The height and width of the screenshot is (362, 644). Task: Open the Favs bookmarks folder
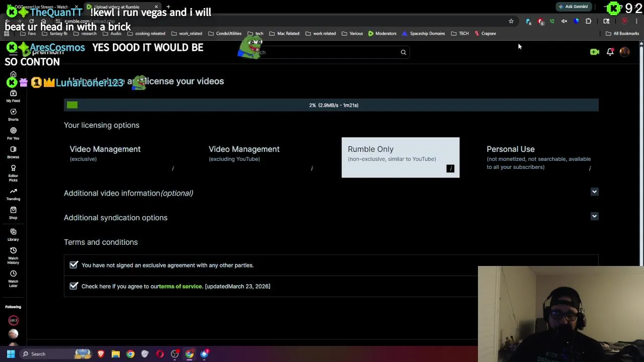28,34
